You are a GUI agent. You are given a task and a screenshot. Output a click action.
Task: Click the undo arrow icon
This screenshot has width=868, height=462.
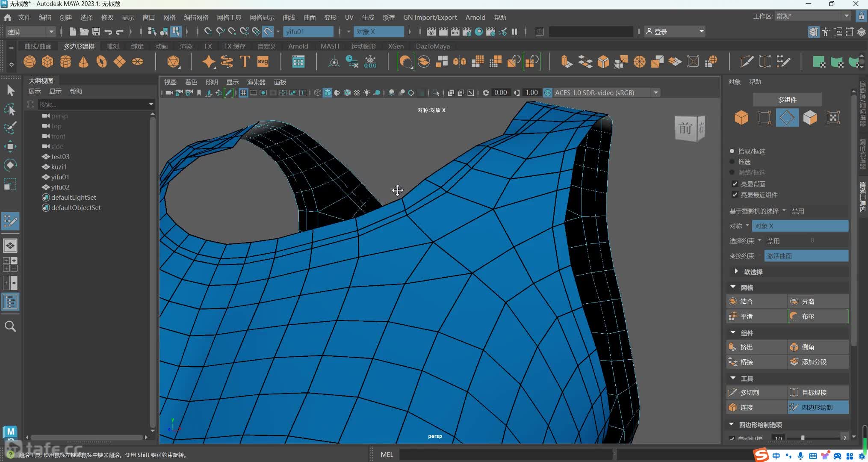coord(108,32)
